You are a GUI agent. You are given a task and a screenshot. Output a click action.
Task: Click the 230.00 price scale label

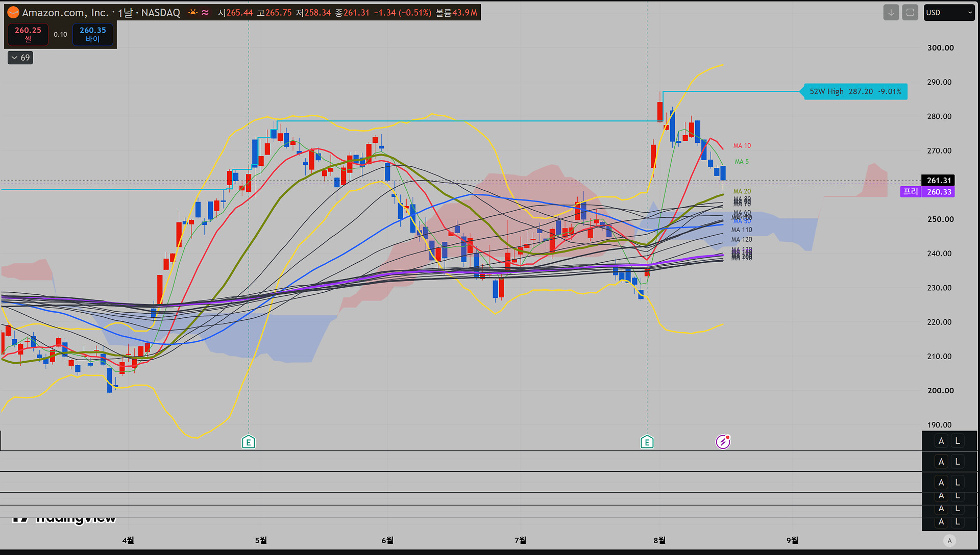[939, 288]
